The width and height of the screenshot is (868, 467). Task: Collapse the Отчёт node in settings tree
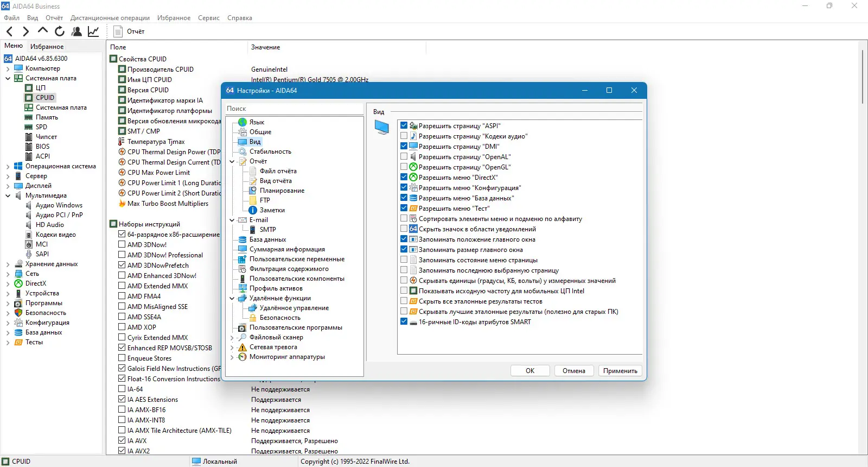pyautogui.click(x=232, y=161)
